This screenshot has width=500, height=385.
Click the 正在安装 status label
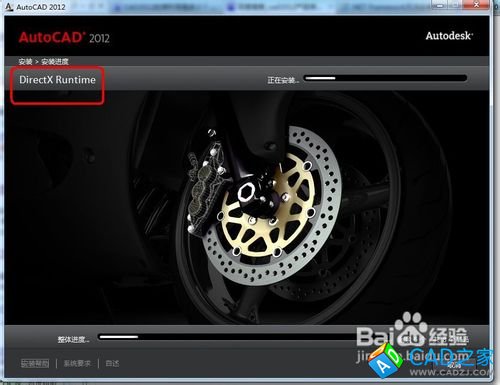pyautogui.click(x=283, y=80)
